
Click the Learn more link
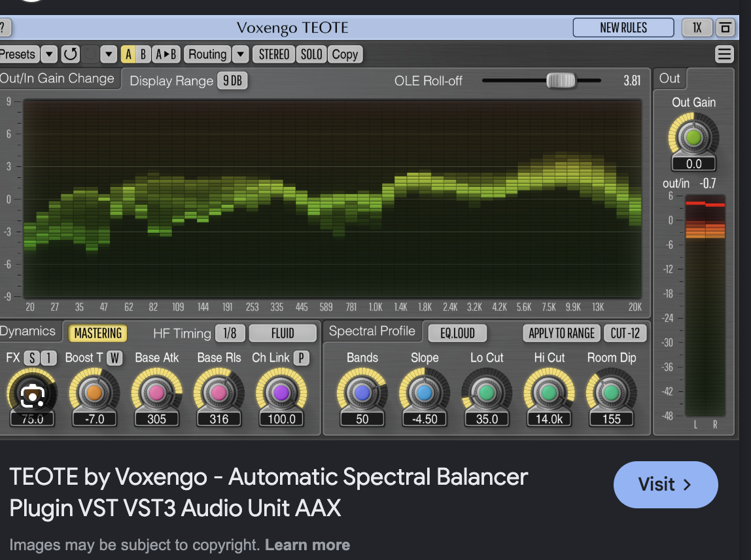[x=307, y=545]
